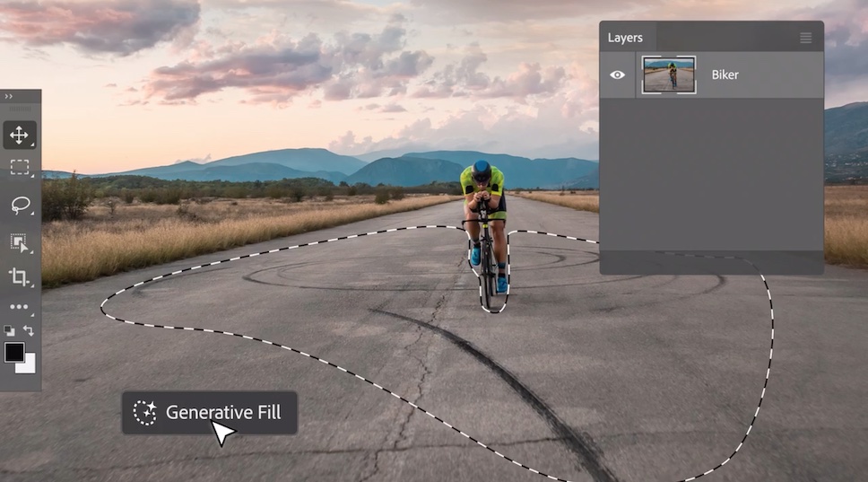Select the Move tool
This screenshot has height=482, width=868.
click(19, 136)
